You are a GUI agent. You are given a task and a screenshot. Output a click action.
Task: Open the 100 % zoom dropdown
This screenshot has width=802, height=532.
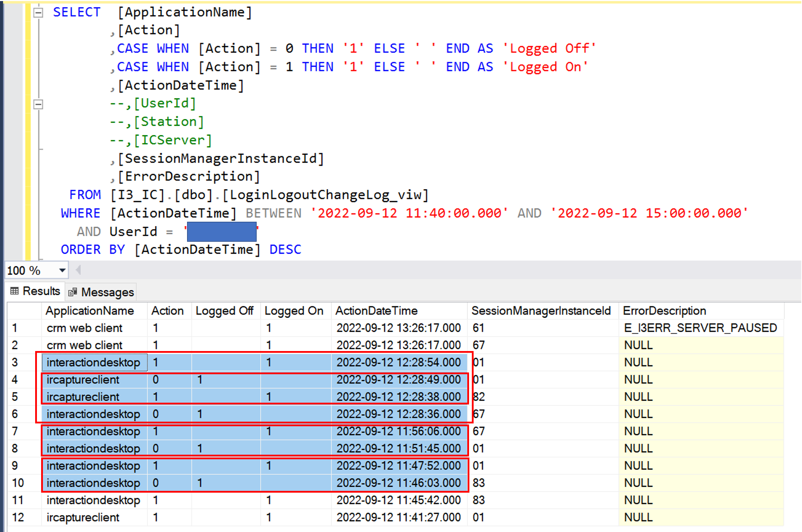(62, 271)
